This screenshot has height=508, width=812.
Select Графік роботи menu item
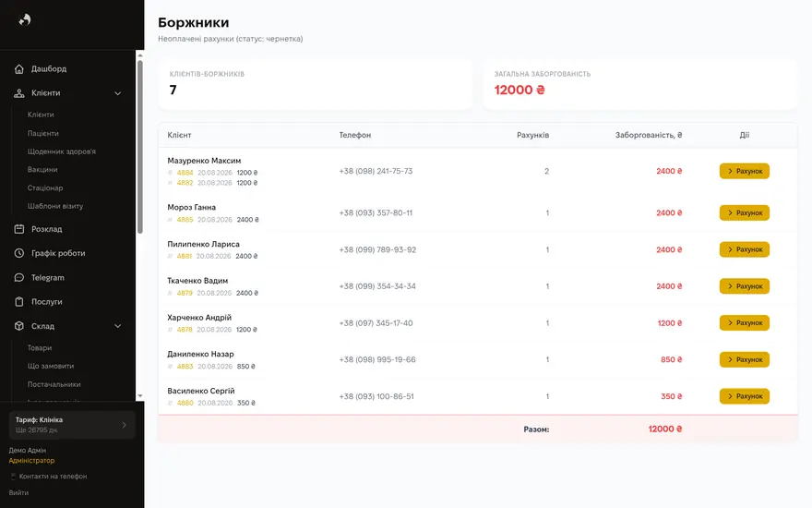point(58,253)
